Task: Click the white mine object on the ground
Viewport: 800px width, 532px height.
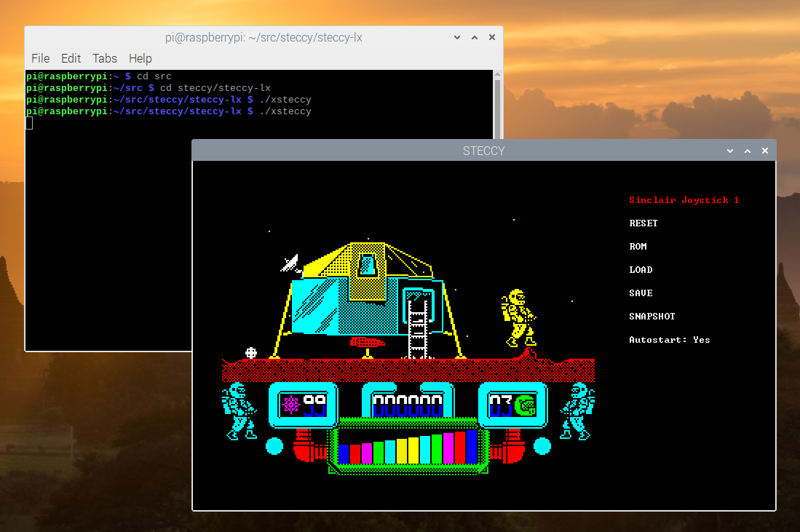Action: tap(250, 352)
